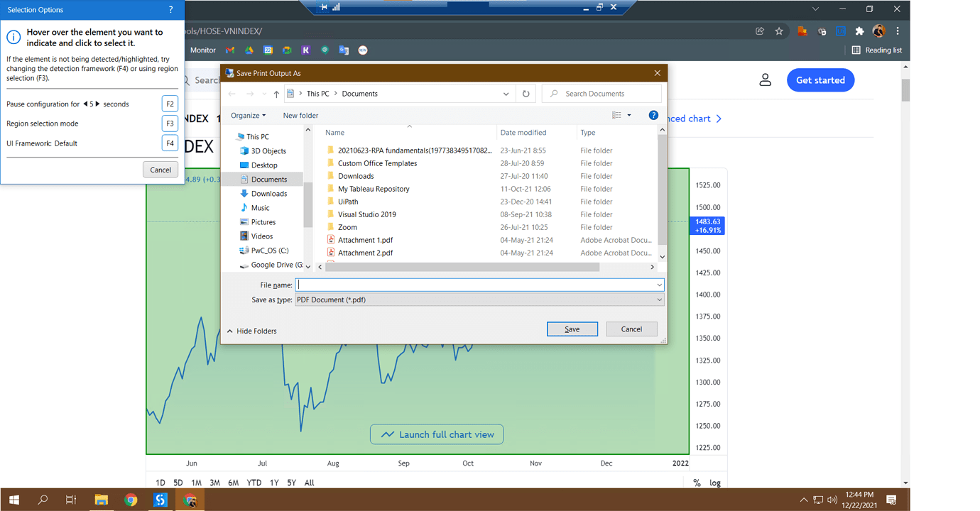Select the 1Y chart range
The width and height of the screenshot is (980, 511).
click(x=274, y=483)
